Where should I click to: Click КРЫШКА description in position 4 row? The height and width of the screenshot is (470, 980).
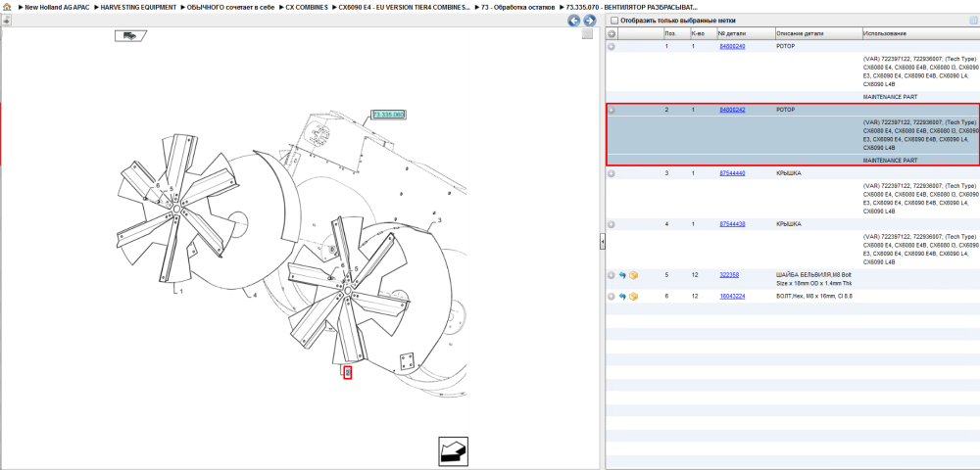(788, 224)
